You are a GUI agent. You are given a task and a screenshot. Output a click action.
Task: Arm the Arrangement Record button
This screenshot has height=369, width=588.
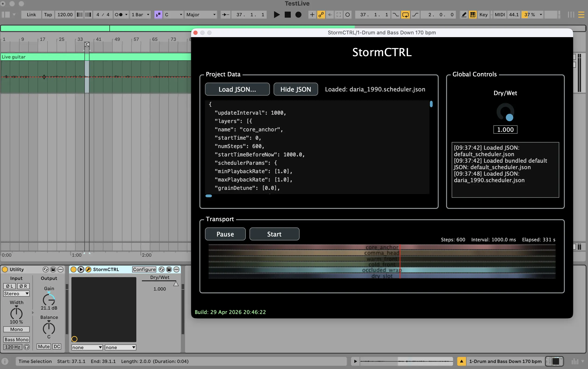coord(298,15)
